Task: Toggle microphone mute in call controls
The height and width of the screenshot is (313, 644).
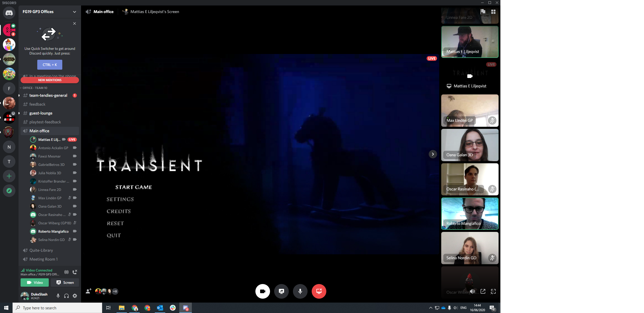Action: click(300, 291)
